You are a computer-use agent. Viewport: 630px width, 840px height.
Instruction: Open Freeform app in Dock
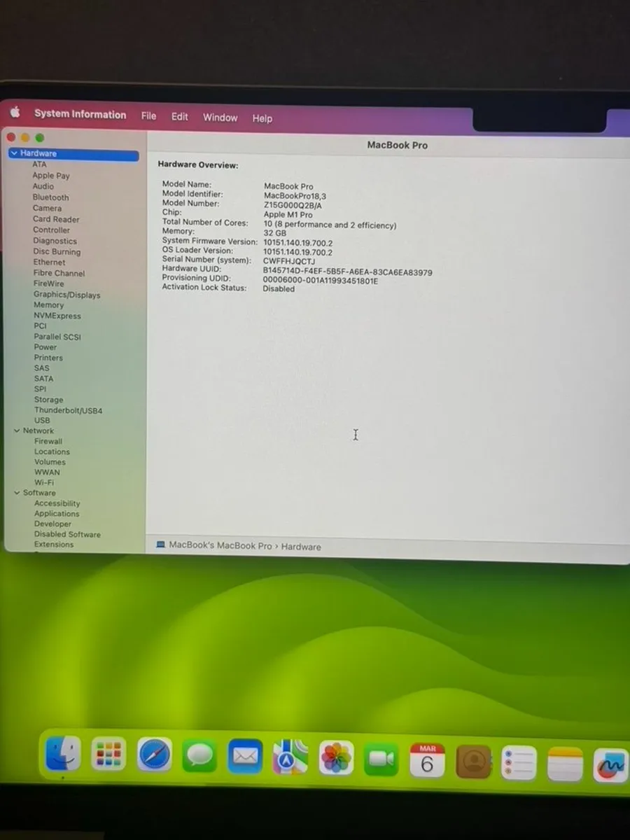[610, 766]
